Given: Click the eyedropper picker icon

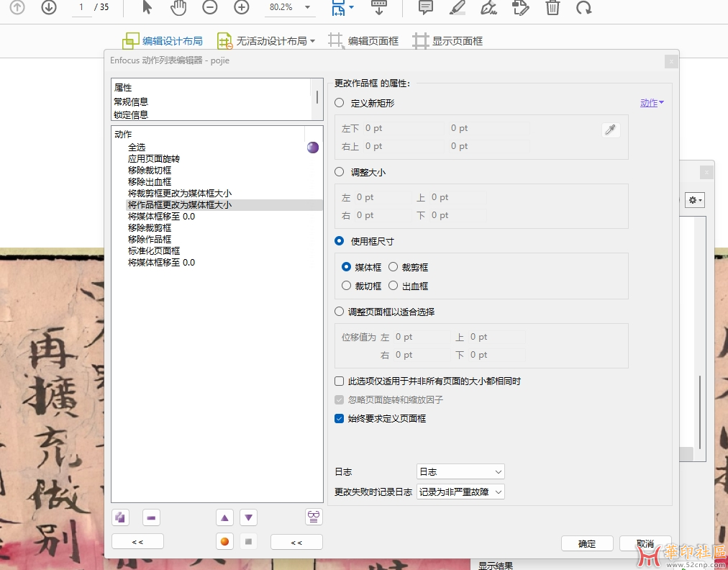Looking at the screenshot, I should 611,130.
